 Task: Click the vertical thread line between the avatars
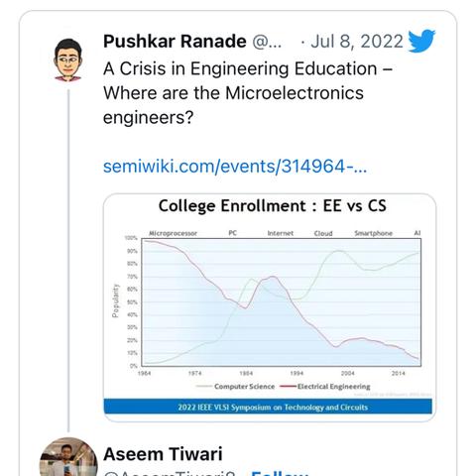tap(68, 261)
